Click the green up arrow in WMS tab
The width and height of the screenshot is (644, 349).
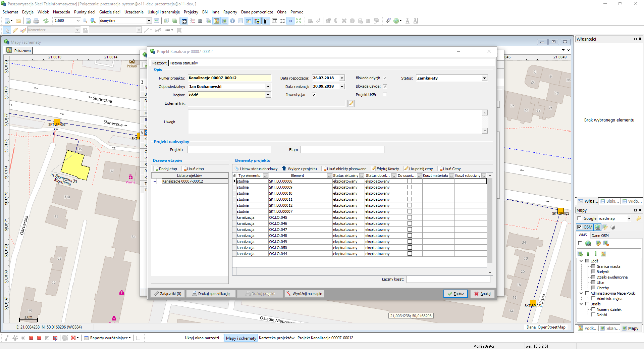588,254
